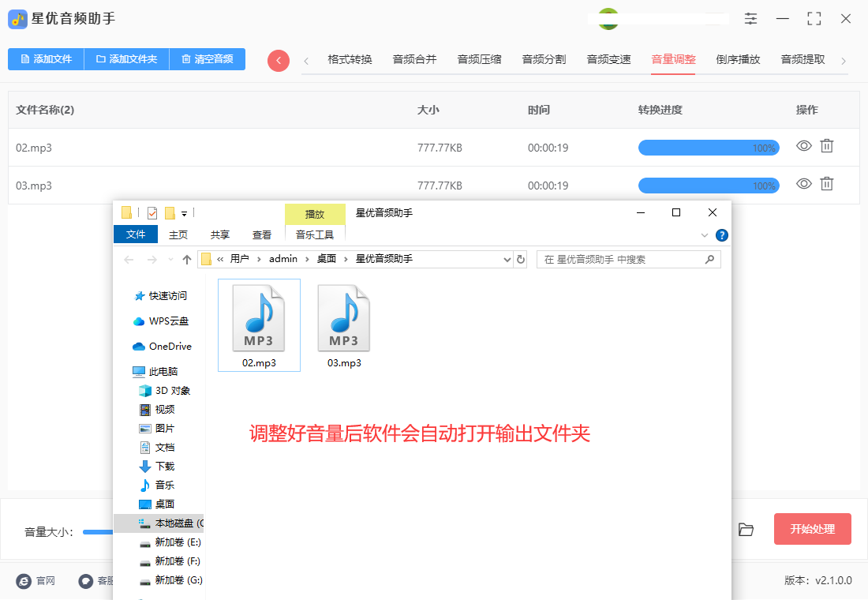The height and width of the screenshot is (600, 868).
Task: Open the recent locations dropdown arrow
Action: [171, 259]
